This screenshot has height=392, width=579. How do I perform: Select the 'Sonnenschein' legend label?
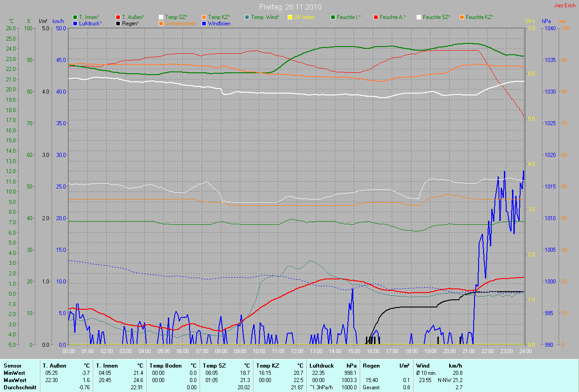click(180, 23)
